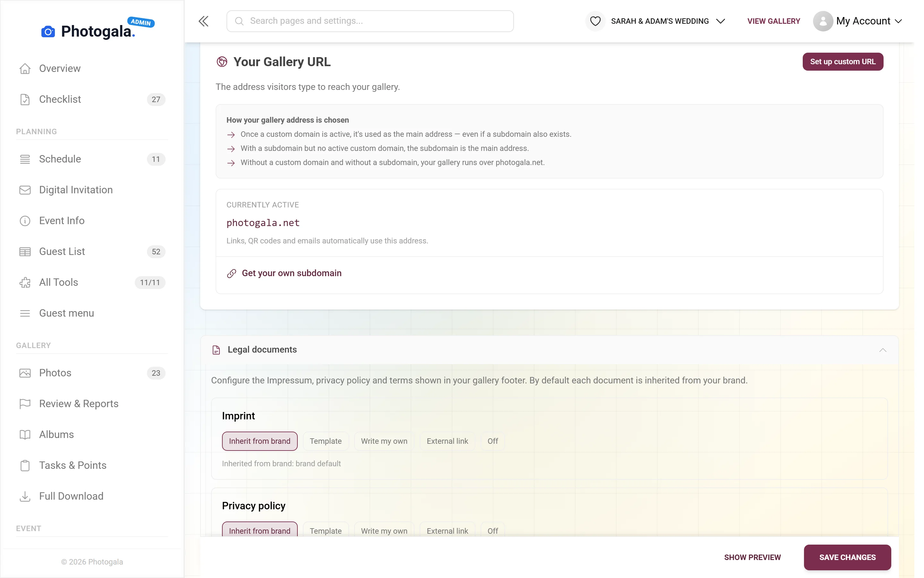The image size is (924, 578).
Task: Click SHOW PREVIEW button
Action: click(752, 557)
